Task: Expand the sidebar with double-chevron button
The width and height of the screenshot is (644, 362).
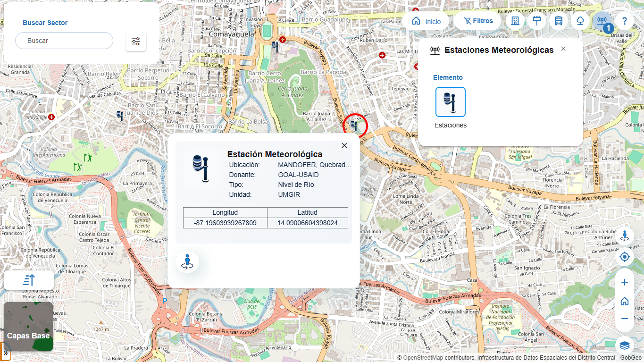Action: tap(6, 353)
